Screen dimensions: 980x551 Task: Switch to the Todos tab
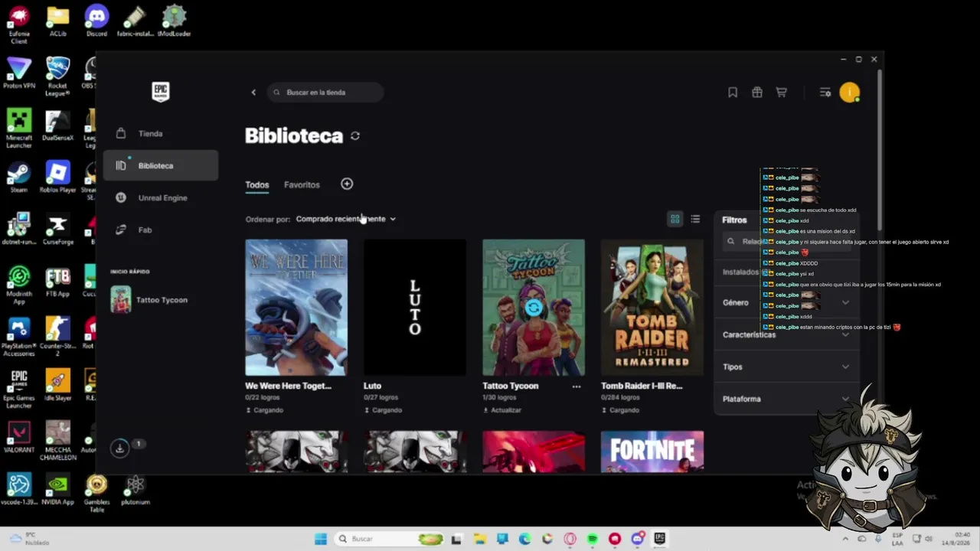257,184
